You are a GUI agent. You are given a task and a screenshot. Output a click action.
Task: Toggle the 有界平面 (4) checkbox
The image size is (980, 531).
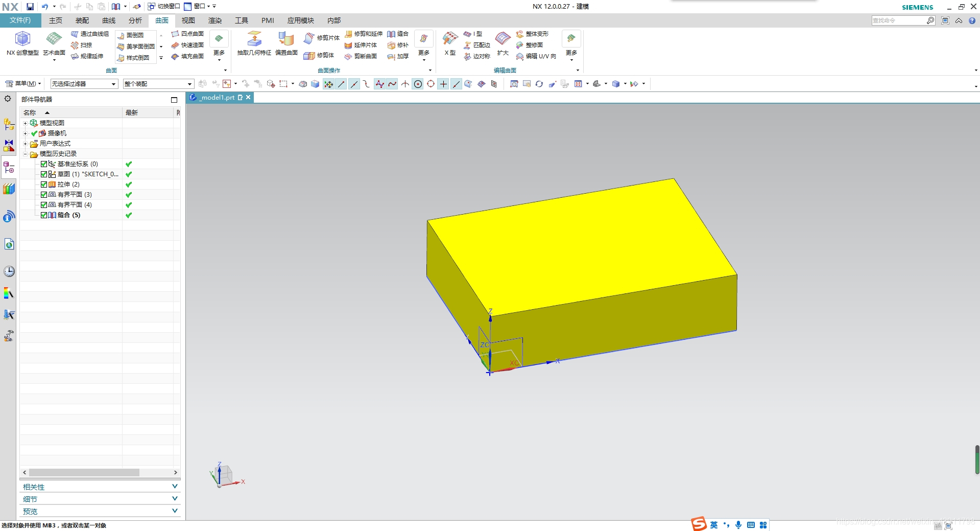44,205
